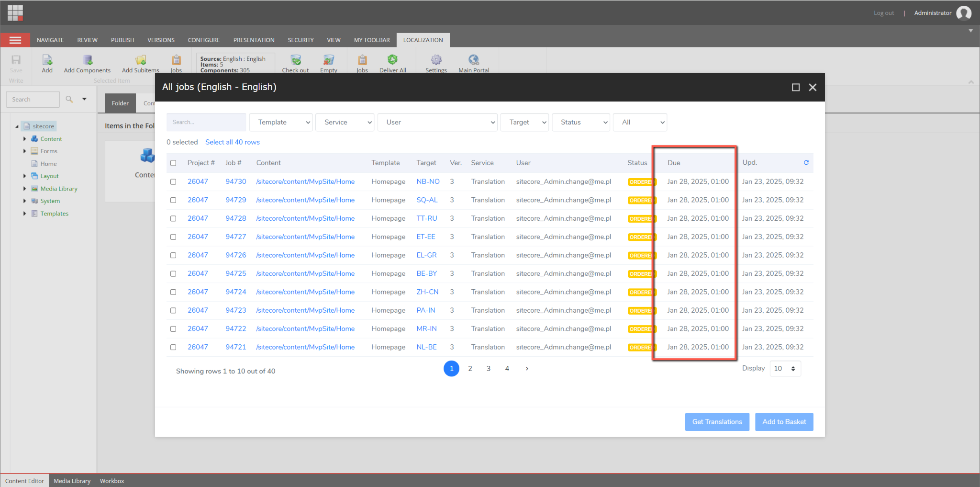Click the Administrator avatar icon
The image size is (980, 487).
click(964, 13)
